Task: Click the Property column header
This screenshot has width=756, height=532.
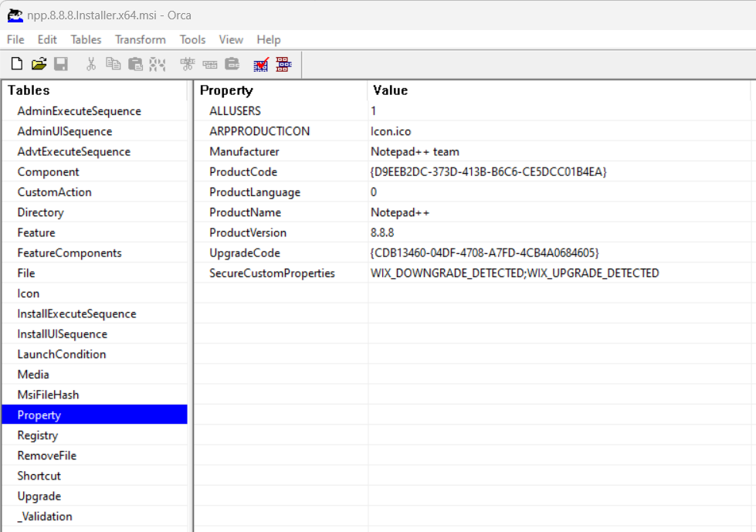Action: (x=226, y=90)
